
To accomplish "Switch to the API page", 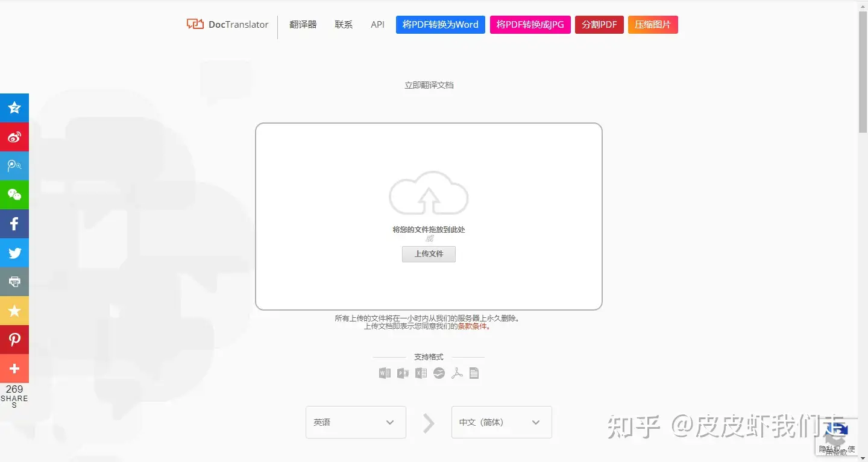I will pos(377,24).
